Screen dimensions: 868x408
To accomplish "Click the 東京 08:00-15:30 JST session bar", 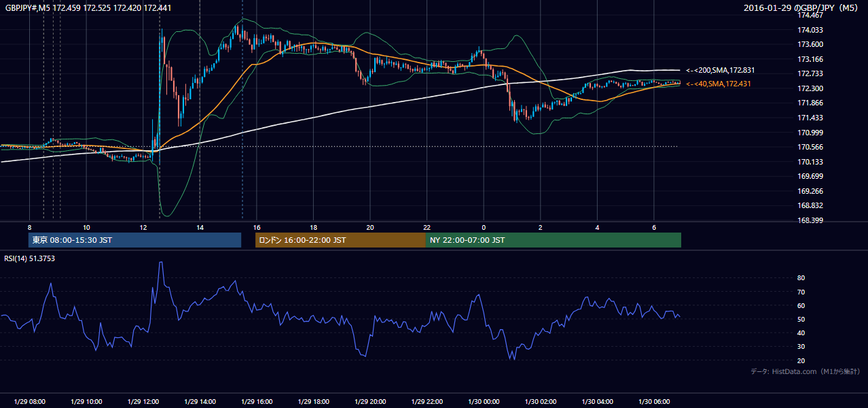I will [x=135, y=240].
